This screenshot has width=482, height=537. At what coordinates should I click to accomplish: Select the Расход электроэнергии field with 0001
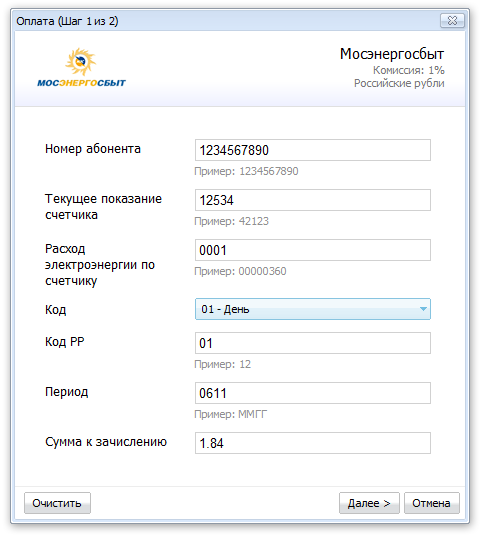313,250
